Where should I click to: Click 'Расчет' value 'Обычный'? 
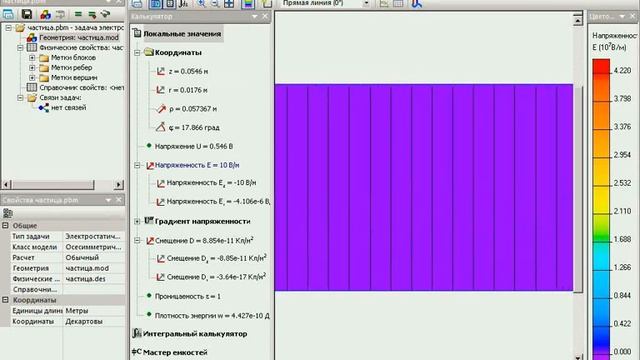[94, 258]
